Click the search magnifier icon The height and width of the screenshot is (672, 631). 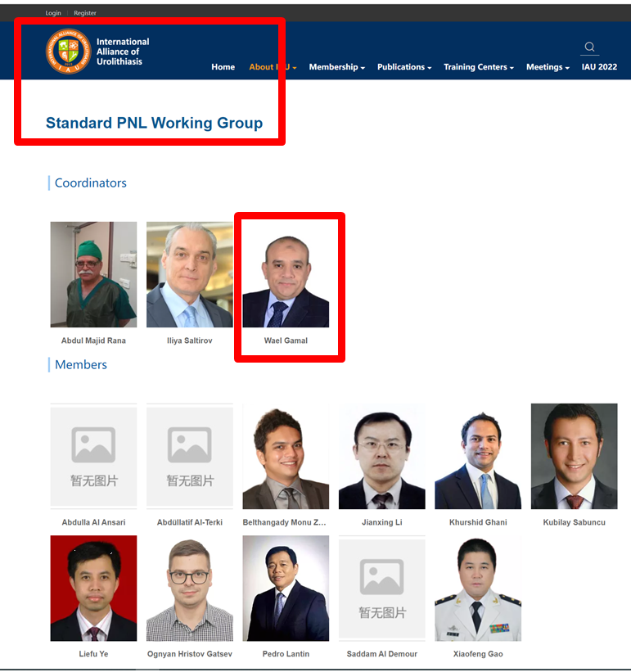[589, 47]
